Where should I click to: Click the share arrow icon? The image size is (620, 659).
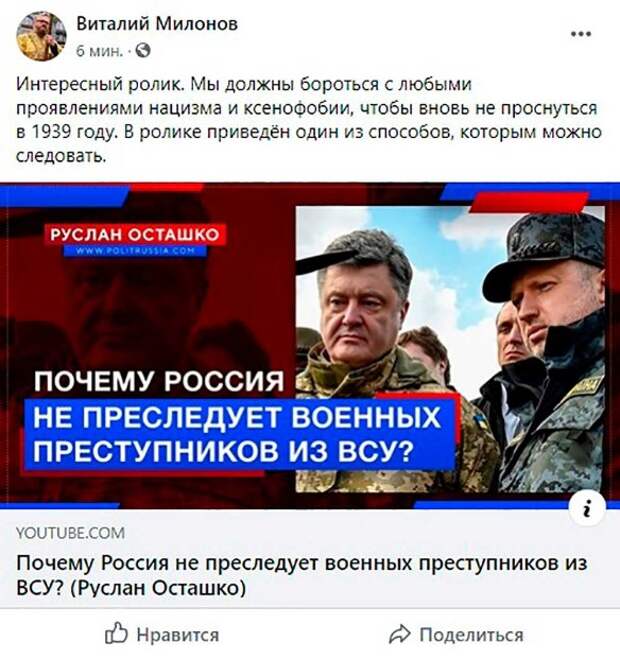coord(400,634)
